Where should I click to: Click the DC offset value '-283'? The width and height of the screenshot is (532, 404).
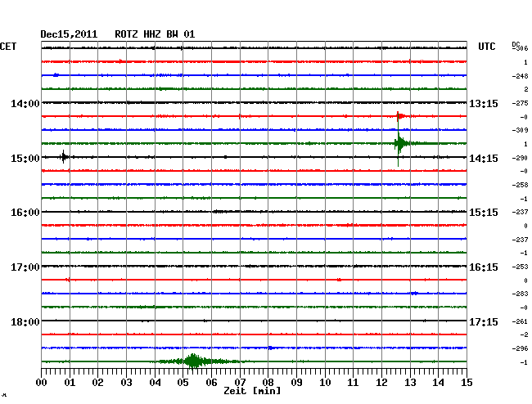[x=520, y=294]
